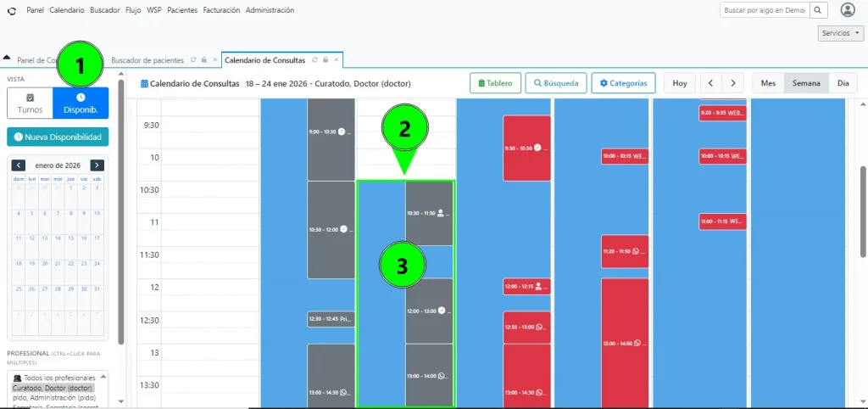Click the Tablero button
The height and width of the screenshot is (409, 868).
(495, 83)
